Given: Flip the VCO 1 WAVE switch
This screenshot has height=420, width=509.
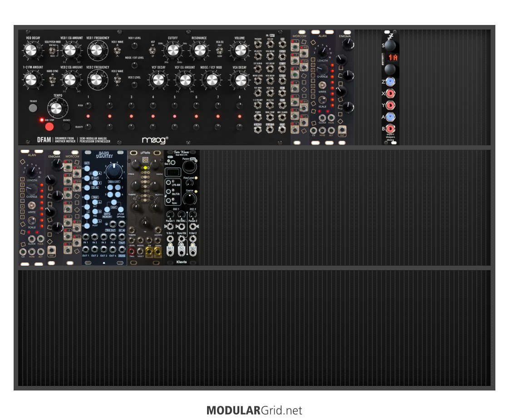Looking at the screenshot, I should [x=117, y=50].
